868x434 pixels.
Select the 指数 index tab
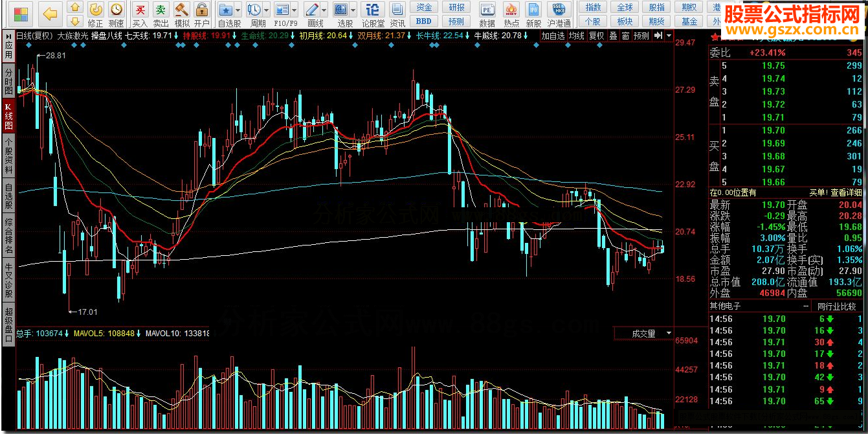coord(593,8)
